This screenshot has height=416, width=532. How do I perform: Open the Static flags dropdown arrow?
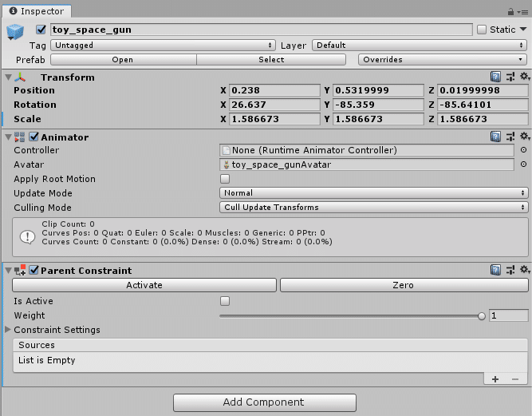[x=523, y=30]
